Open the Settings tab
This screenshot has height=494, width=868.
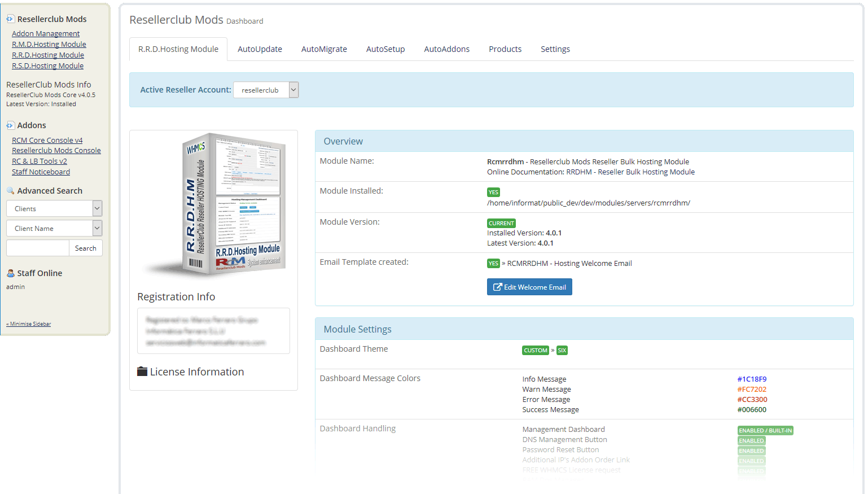point(555,49)
